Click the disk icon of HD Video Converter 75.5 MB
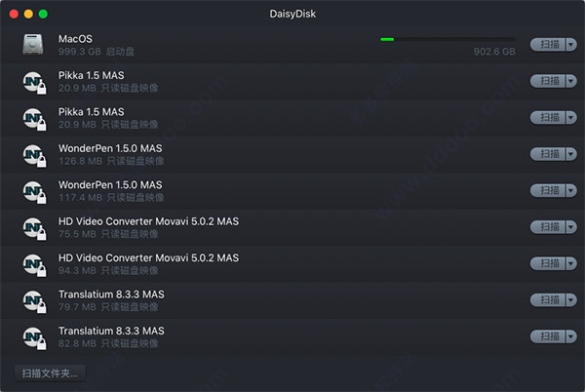The height and width of the screenshot is (392, 585). (x=34, y=228)
